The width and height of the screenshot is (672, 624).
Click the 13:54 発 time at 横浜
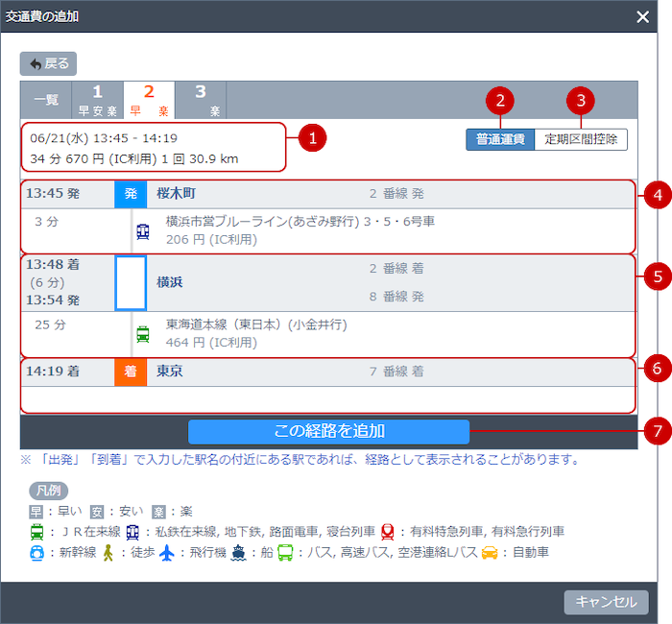[x=53, y=300]
